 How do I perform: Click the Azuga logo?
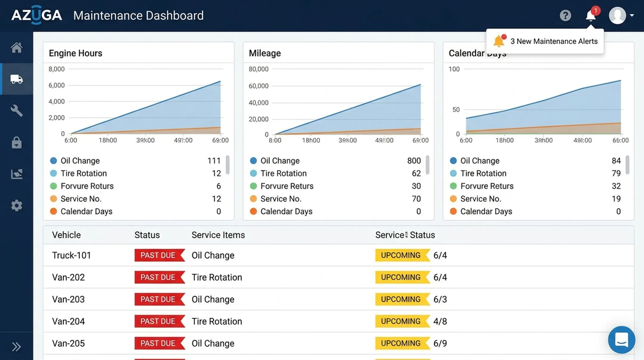pyautogui.click(x=37, y=15)
